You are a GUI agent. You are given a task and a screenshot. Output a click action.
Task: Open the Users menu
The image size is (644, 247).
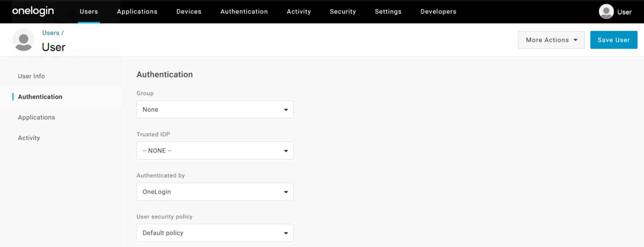[x=89, y=11]
